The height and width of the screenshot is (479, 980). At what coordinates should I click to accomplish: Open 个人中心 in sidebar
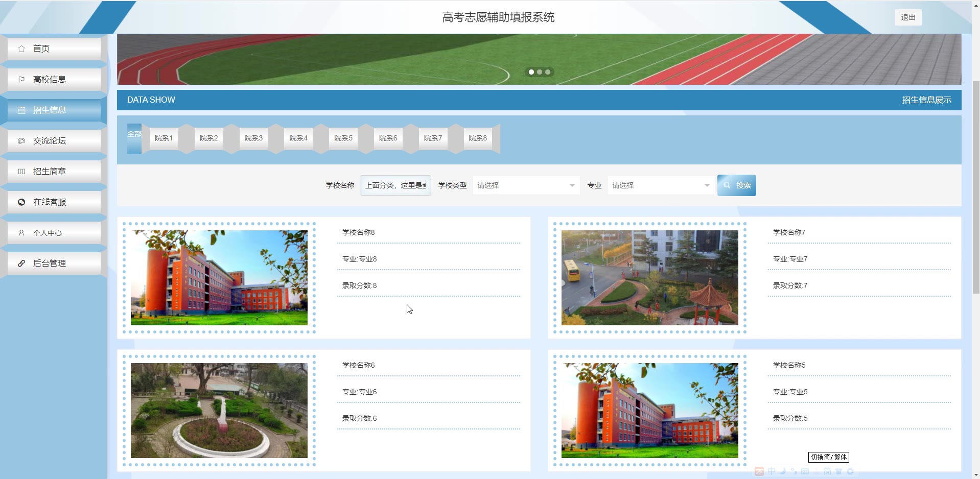(x=54, y=232)
